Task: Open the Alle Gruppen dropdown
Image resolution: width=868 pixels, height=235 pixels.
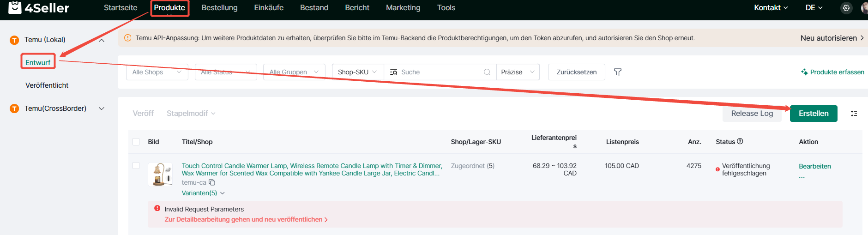Action: [294, 72]
